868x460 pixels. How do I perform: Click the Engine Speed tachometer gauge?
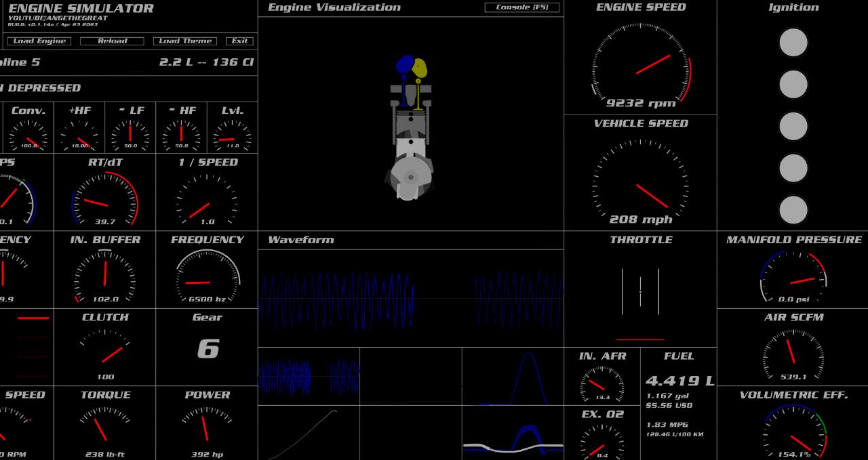640,66
